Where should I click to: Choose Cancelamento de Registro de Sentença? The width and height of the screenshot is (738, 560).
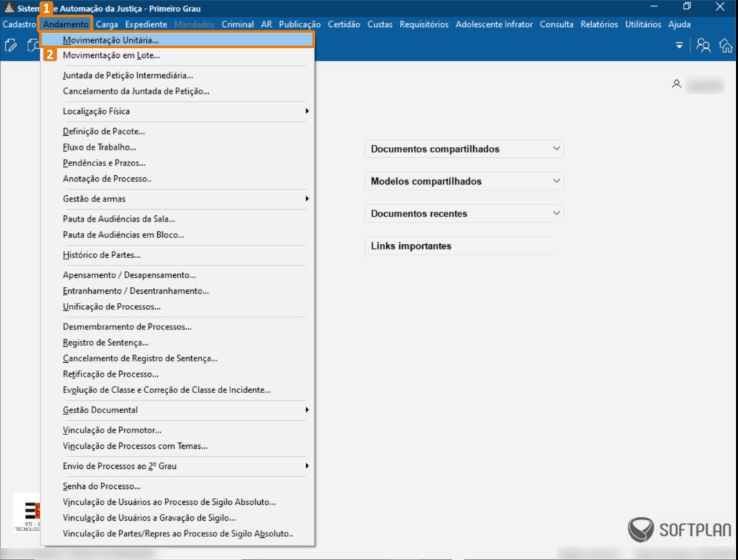pos(177,359)
